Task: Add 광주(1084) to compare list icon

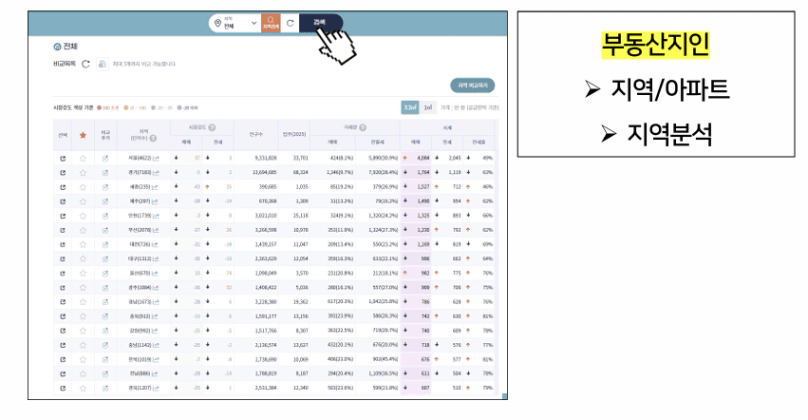Action: pos(105,288)
